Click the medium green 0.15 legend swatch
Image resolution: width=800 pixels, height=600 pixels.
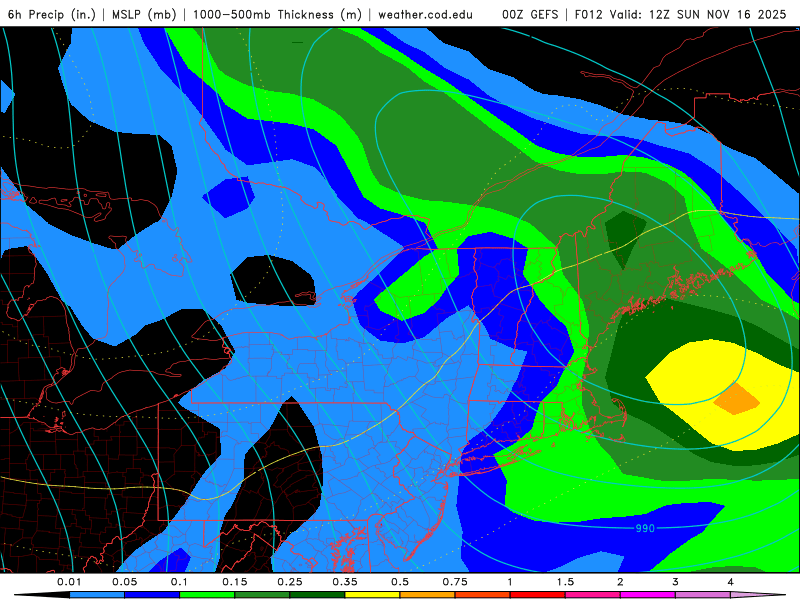[262, 595]
